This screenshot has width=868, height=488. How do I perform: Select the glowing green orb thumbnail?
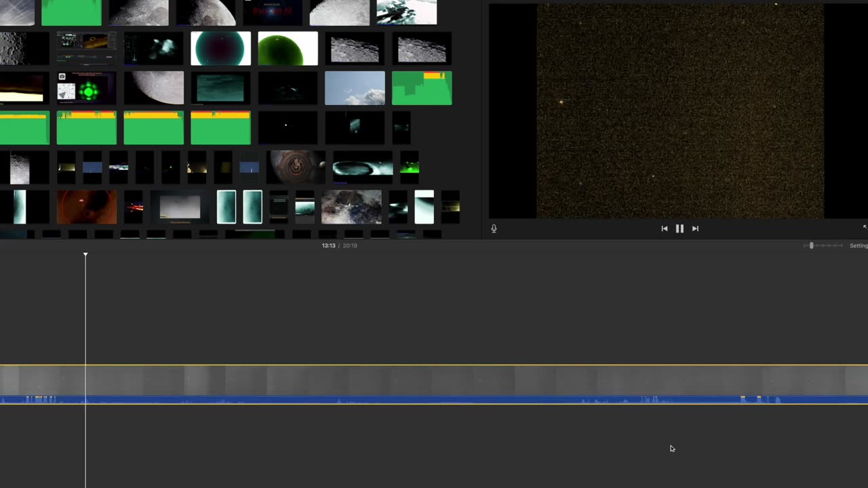point(87,88)
